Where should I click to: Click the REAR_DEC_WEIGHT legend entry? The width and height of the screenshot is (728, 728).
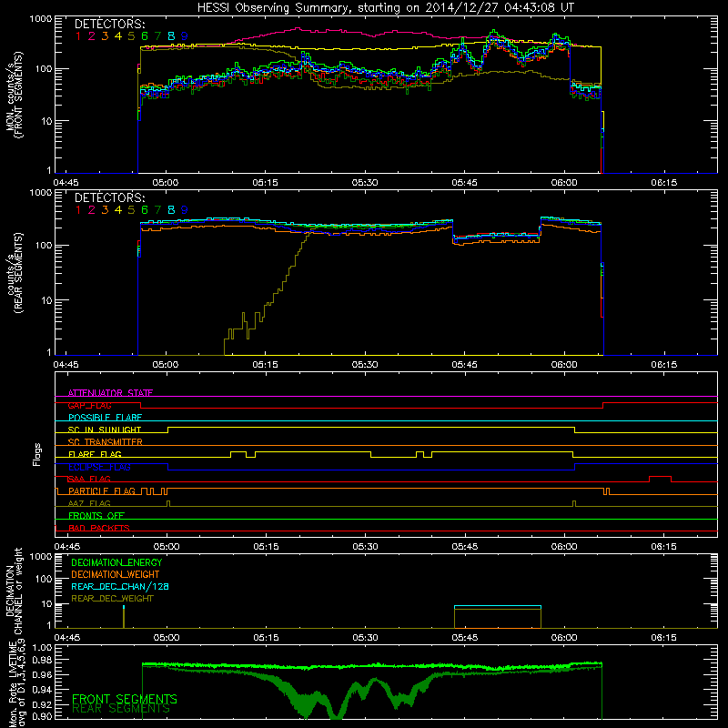(x=112, y=599)
